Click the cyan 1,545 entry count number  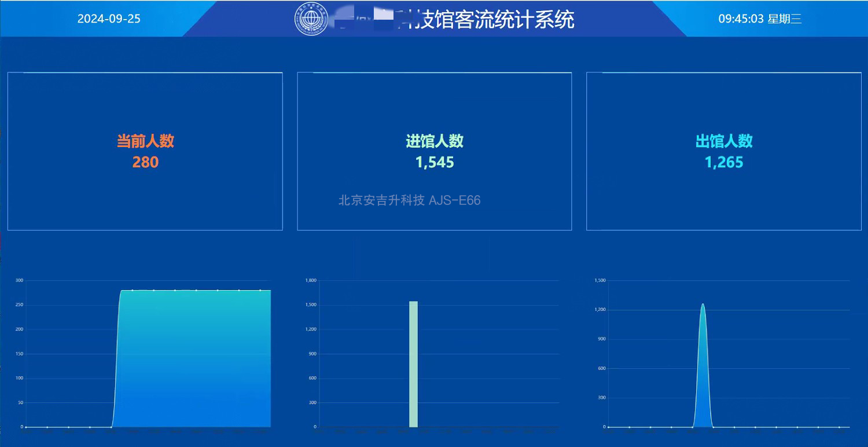click(434, 162)
